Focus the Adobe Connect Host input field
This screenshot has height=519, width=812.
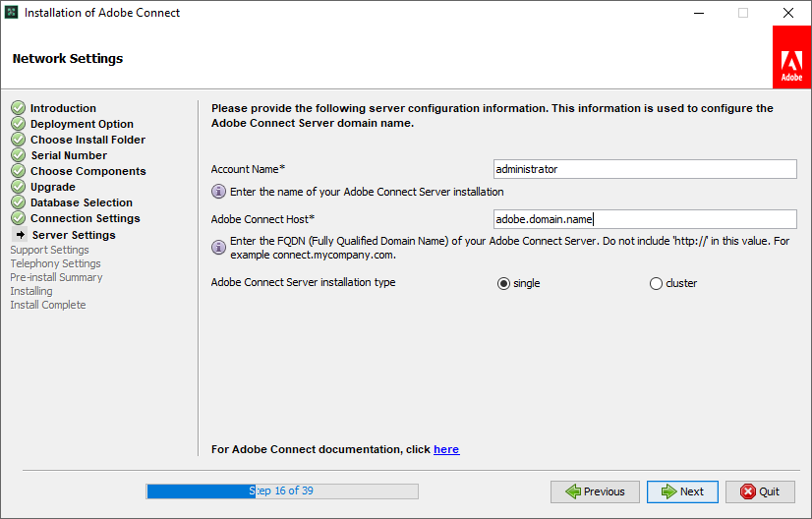(645, 219)
